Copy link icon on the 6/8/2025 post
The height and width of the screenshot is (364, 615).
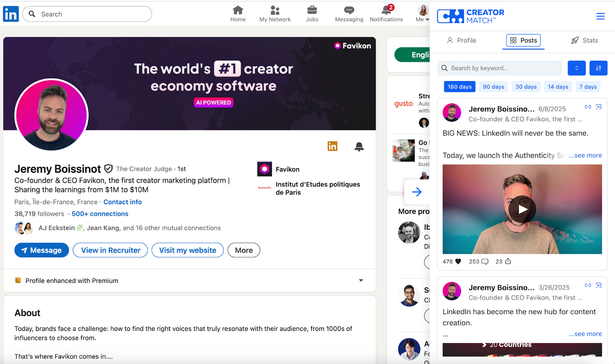[x=588, y=107]
